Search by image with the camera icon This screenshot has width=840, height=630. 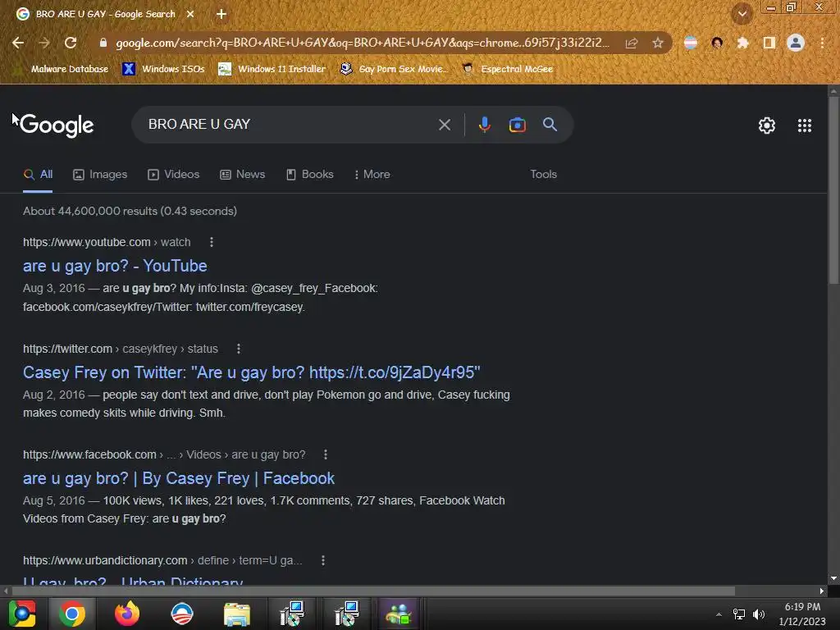point(517,125)
